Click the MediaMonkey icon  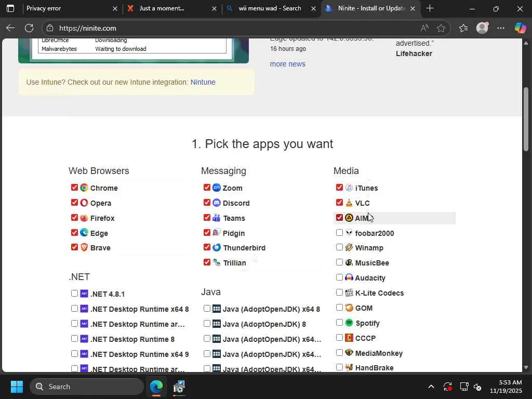click(349, 353)
